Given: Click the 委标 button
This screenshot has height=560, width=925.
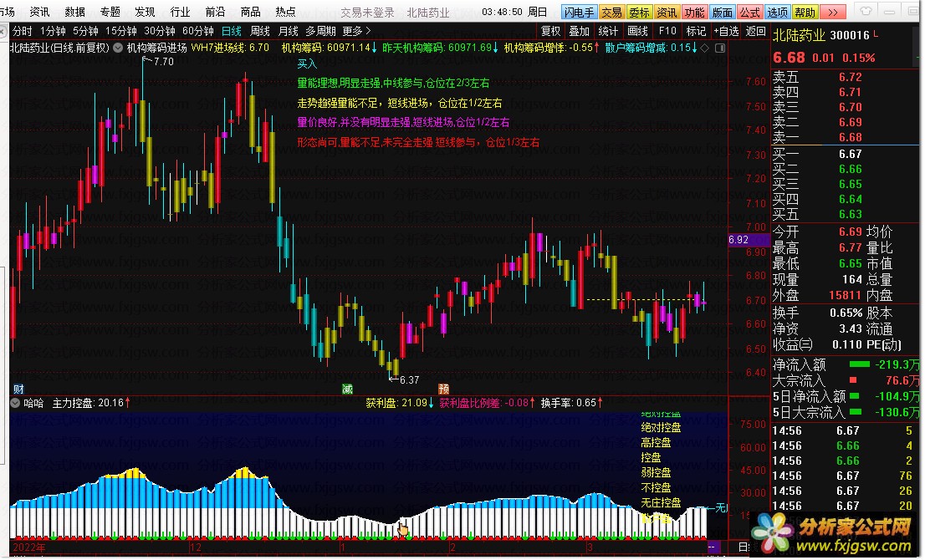Looking at the screenshot, I should (x=640, y=12).
